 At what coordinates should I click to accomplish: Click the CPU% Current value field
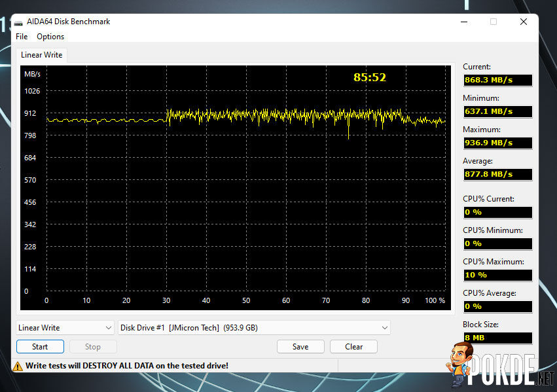click(x=497, y=212)
